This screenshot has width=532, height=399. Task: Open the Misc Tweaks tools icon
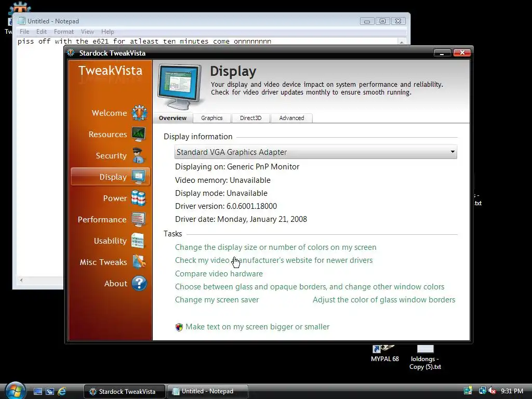[x=139, y=262]
